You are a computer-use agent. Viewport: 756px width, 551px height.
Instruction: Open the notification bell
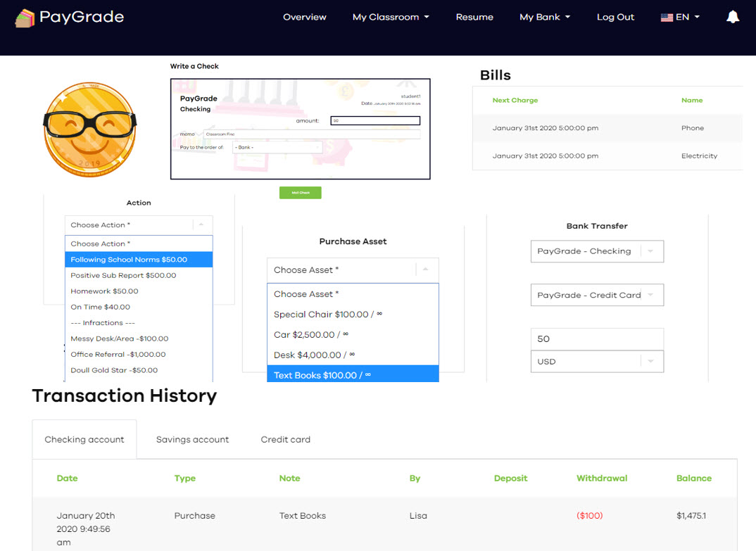click(x=732, y=17)
